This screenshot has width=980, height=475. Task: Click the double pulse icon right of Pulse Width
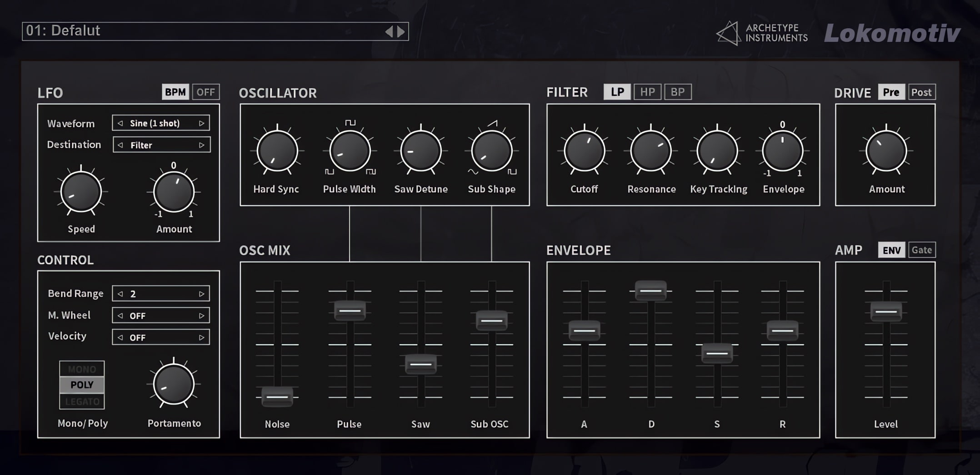tap(371, 172)
